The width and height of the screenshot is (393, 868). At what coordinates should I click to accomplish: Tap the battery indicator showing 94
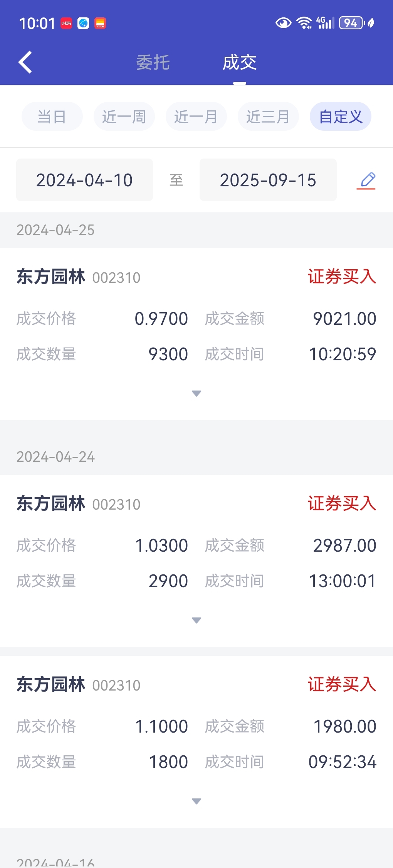351,23
